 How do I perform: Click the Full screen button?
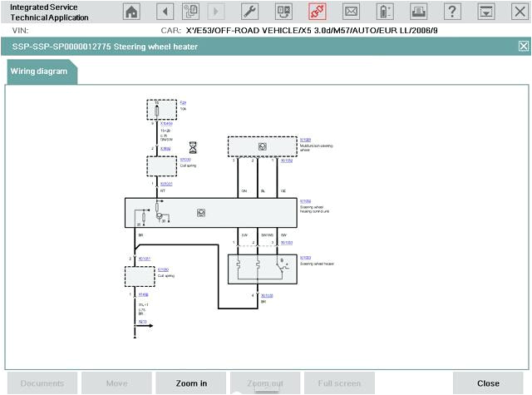pos(337,383)
